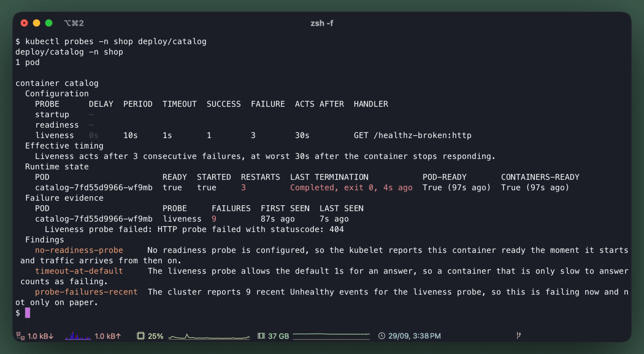Click the 'ACTS AFTER' column header
Viewport: 644px width, 354px height.
click(x=319, y=104)
